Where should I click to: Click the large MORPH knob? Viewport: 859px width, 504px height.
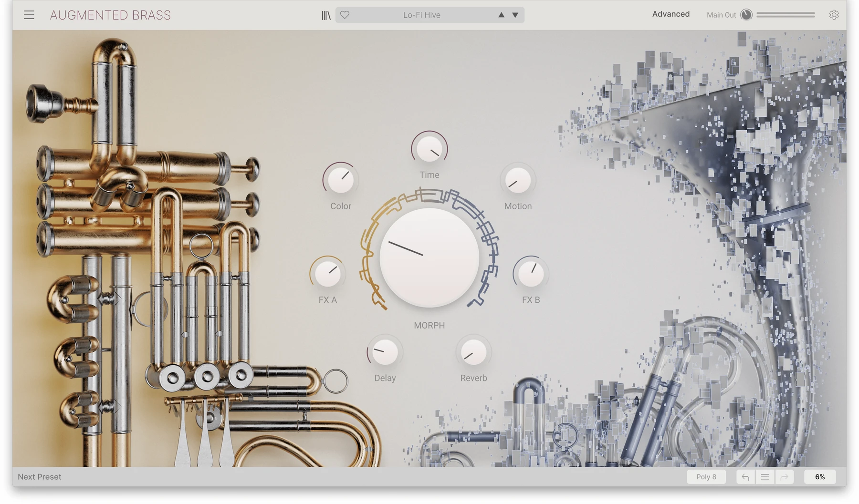(429, 257)
